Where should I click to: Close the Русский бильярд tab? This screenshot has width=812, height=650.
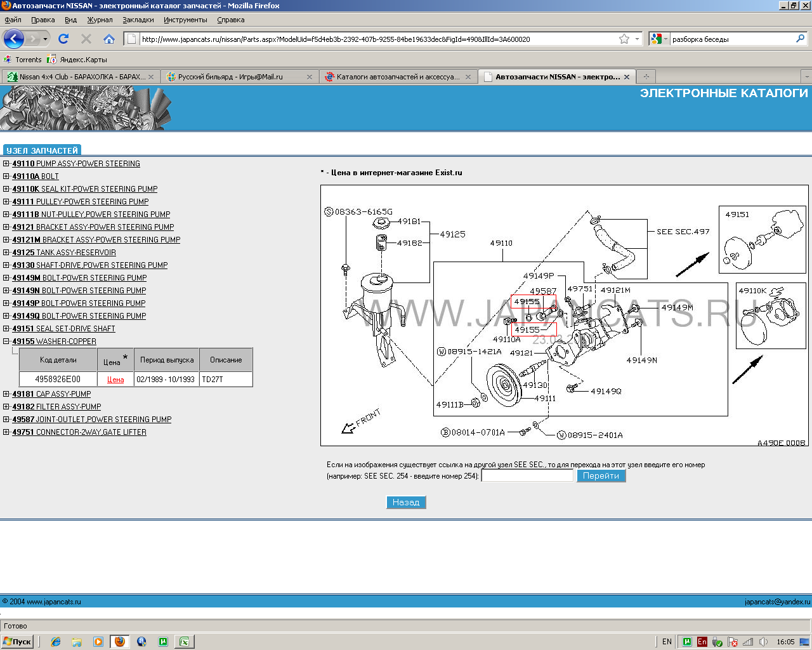310,77
